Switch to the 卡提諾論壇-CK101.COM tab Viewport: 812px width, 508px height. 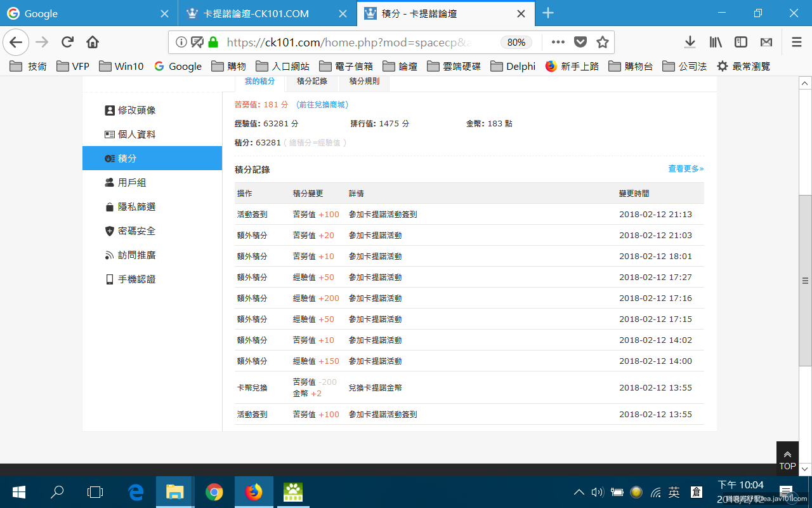tap(267, 13)
